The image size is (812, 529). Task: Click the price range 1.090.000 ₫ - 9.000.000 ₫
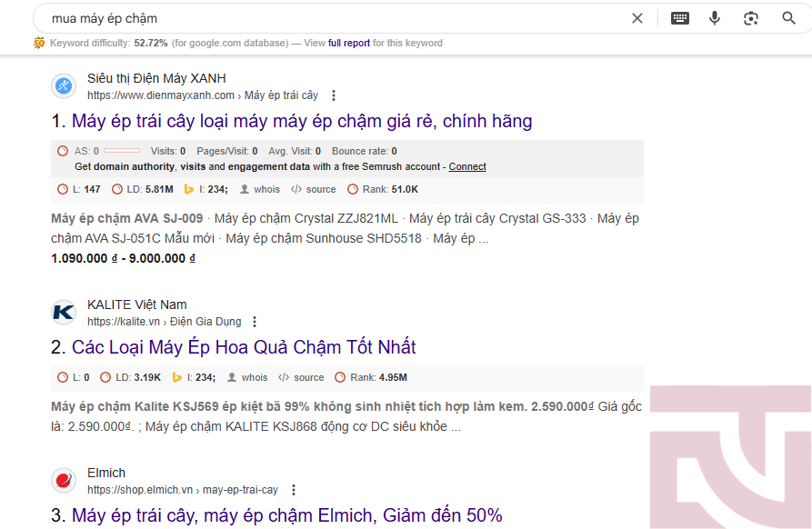[124, 258]
